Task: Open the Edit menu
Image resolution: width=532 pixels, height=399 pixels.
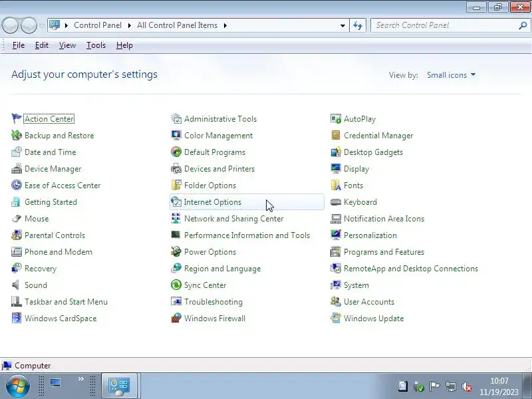Action: [42, 45]
